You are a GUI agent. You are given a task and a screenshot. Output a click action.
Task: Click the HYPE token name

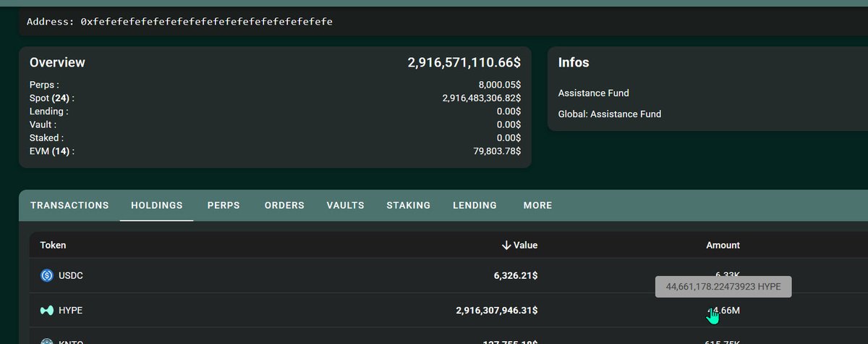[70, 310]
